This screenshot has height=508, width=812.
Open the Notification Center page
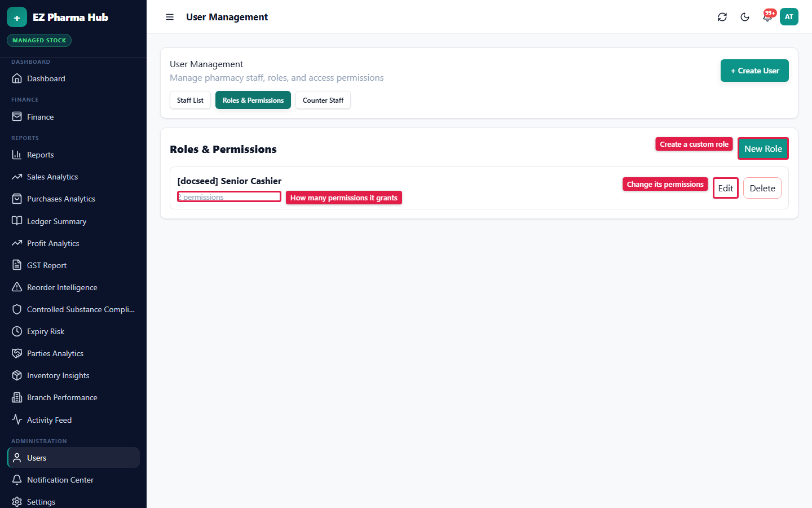click(x=73, y=480)
